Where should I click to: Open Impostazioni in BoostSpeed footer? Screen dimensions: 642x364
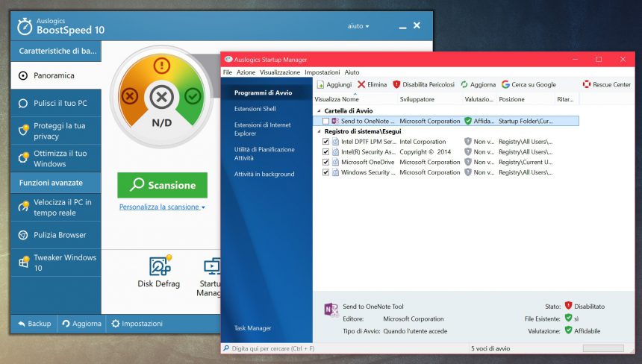[137, 324]
